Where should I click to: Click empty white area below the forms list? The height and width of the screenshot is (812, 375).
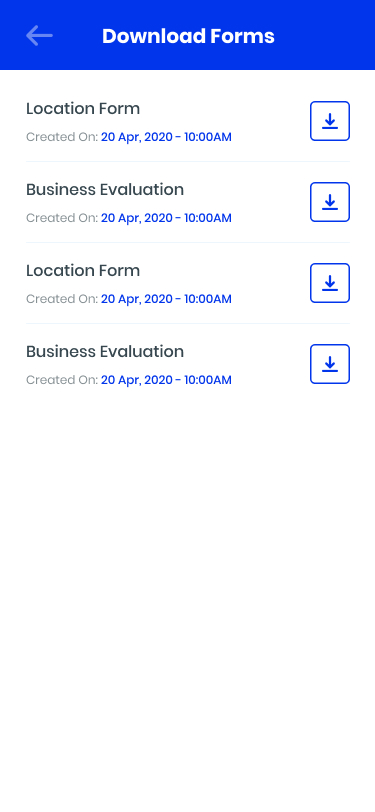click(188, 596)
